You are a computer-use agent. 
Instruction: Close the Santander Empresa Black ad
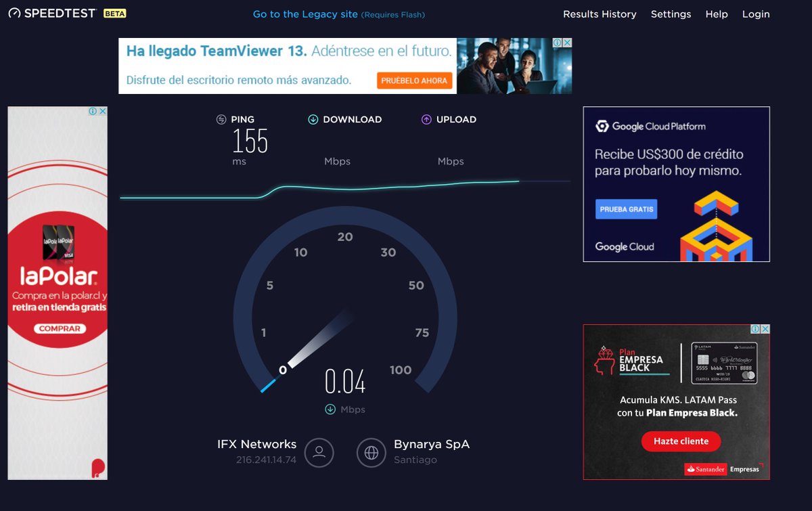pyautogui.click(x=765, y=329)
